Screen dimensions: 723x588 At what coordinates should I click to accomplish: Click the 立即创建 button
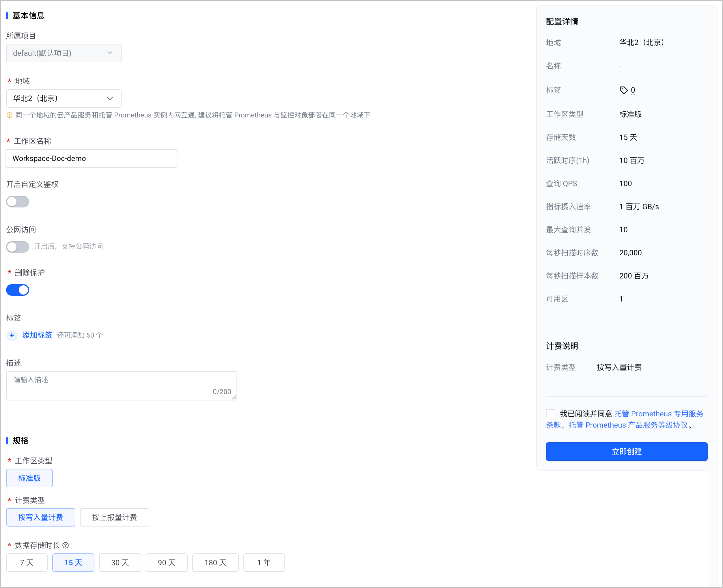coord(626,452)
